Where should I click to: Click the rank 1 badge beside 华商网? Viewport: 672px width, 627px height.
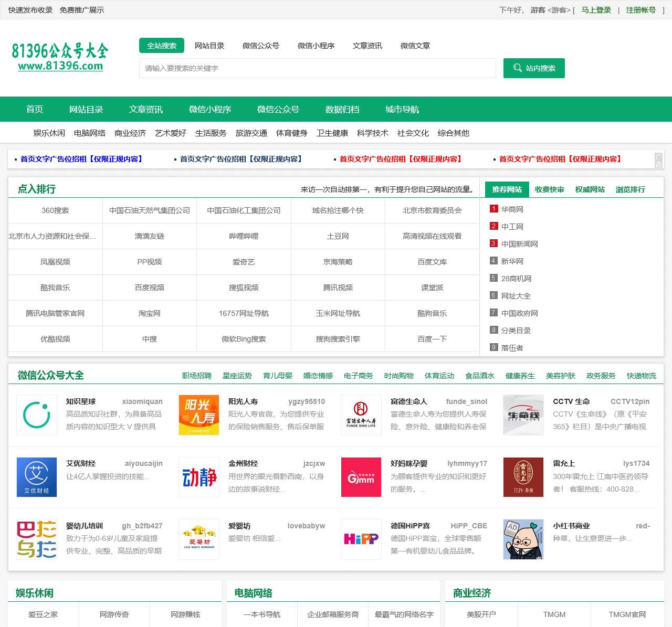click(493, 209)
